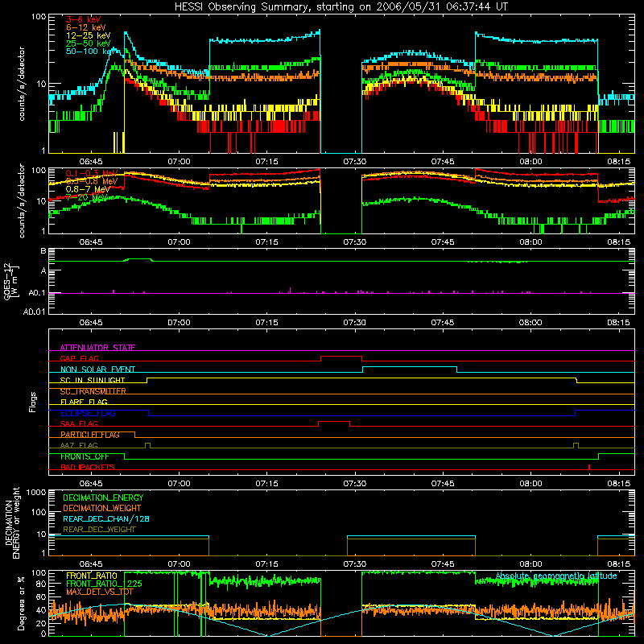Click the DECIMATION_ENERGY legend label
Screen dimensions: 644x644
coord(103,497)
